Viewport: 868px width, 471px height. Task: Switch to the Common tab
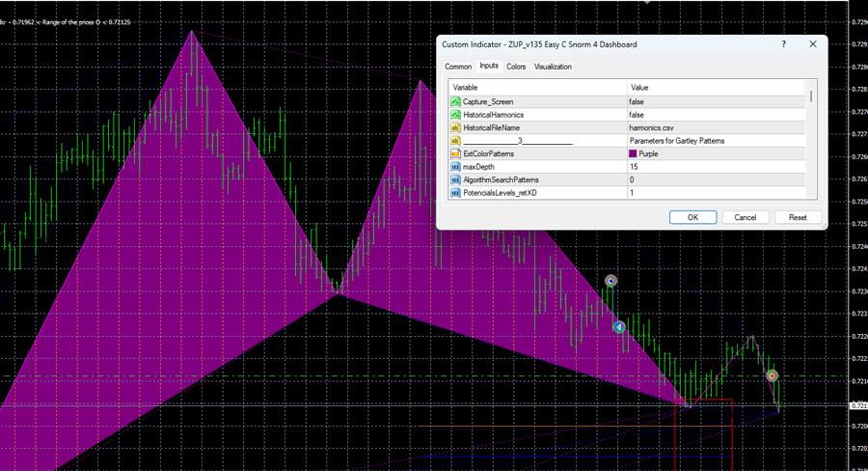458,67
